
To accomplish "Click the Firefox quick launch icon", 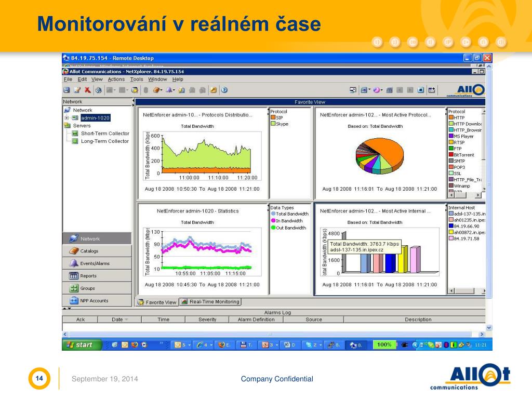I will click(135, 345).
